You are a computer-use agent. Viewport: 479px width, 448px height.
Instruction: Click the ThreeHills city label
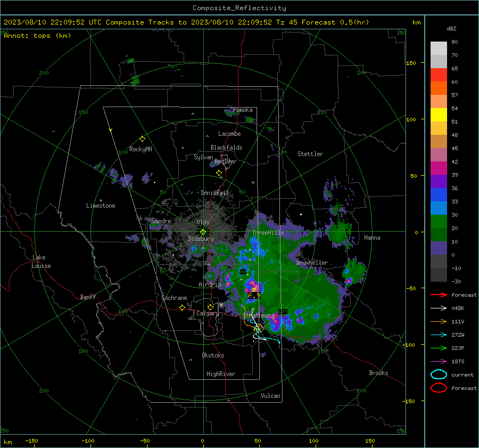268,233
